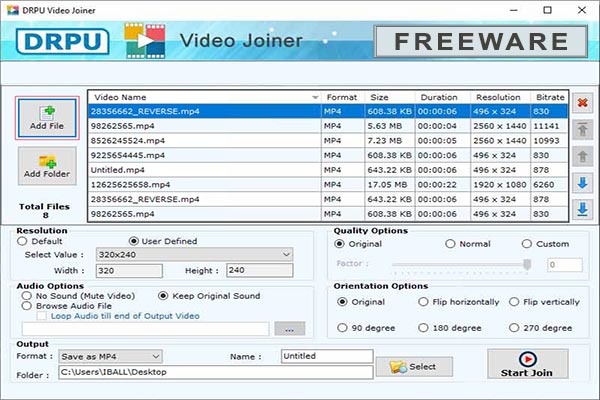Select highlighted 28356662_REVERSE.mp4 row with bitrate 830

(x=328, y=111)
